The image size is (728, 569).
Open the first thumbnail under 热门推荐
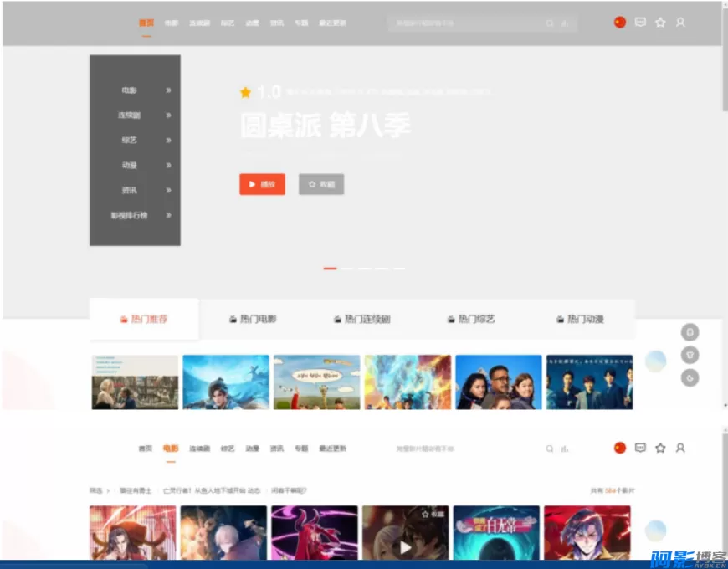pos(135,382)
